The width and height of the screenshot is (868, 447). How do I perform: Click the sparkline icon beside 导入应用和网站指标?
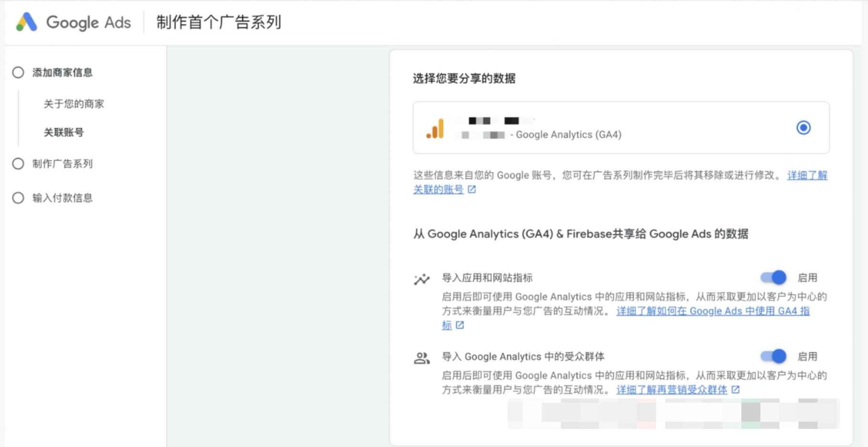(x=421, y=279)
